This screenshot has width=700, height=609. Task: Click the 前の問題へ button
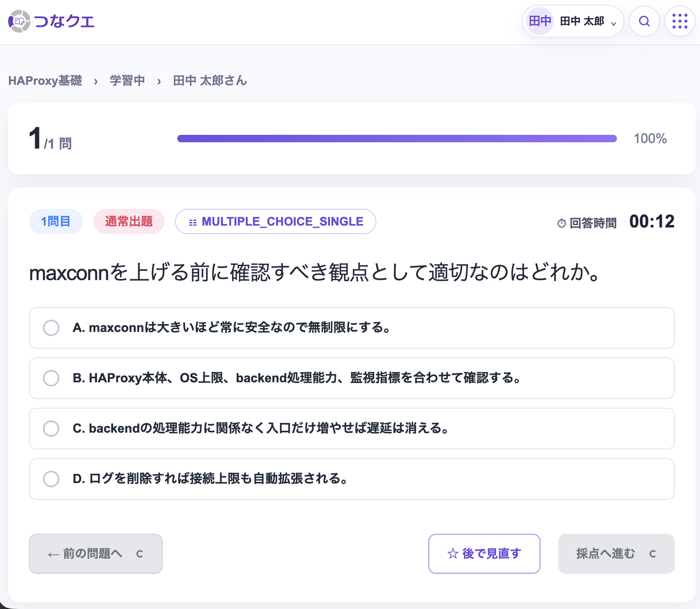pos(96,554)
